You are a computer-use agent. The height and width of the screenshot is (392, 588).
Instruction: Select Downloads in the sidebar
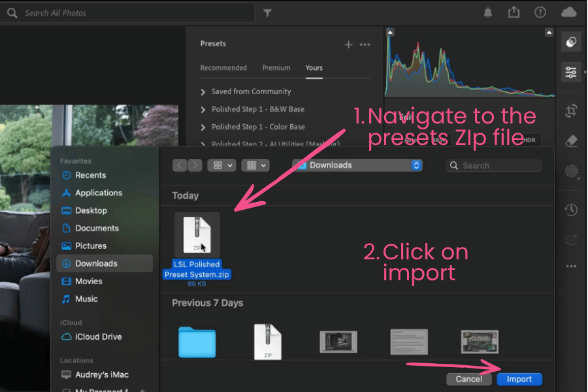105,263
